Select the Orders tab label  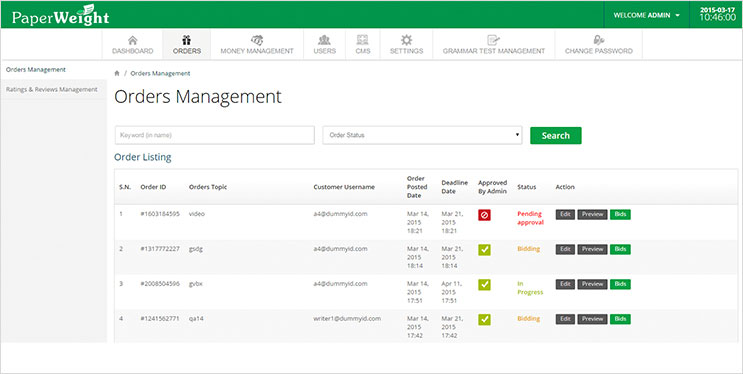click(187, 51)
